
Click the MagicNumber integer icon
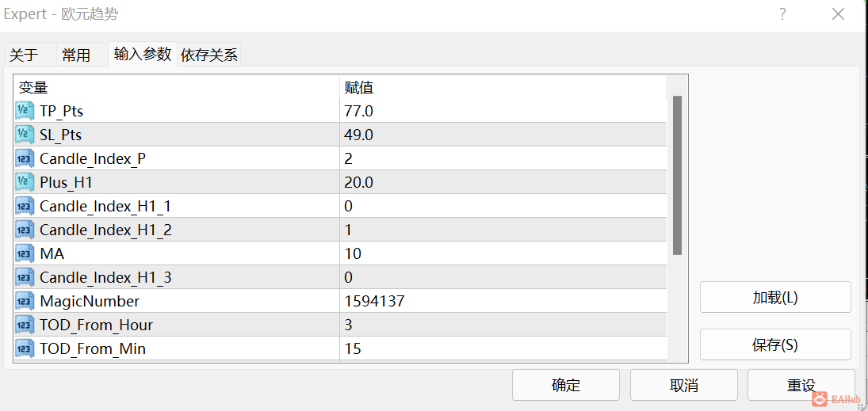25,302
